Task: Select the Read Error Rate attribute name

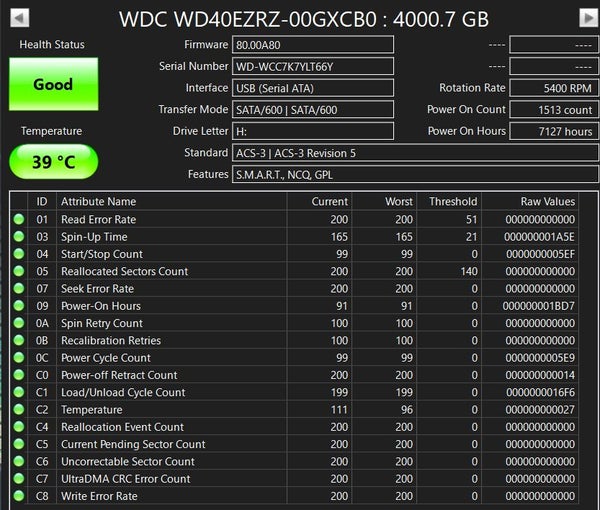Action: pos(98,220)
